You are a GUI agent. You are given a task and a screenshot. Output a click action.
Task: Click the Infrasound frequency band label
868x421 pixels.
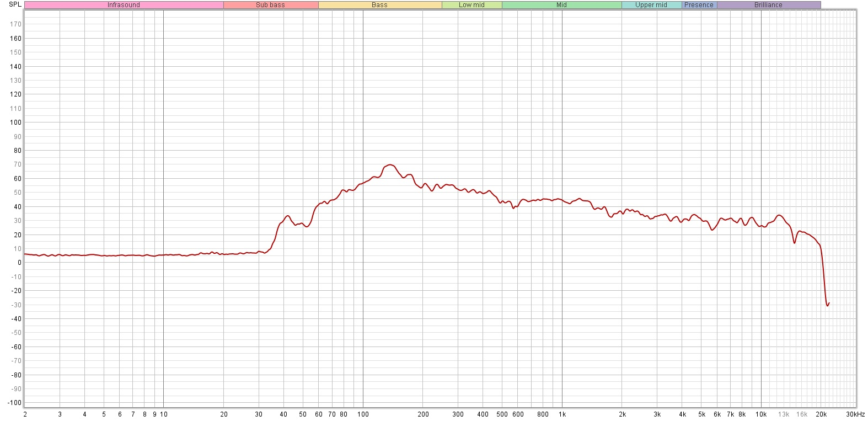point(124,5)
